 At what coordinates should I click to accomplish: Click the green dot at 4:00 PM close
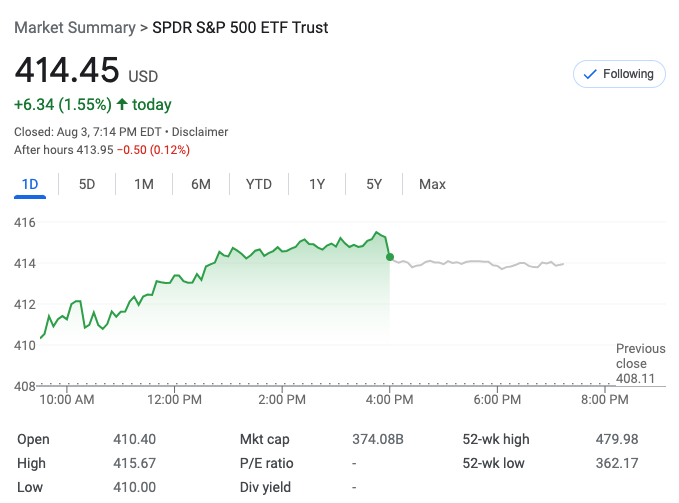tap(389, 257)
